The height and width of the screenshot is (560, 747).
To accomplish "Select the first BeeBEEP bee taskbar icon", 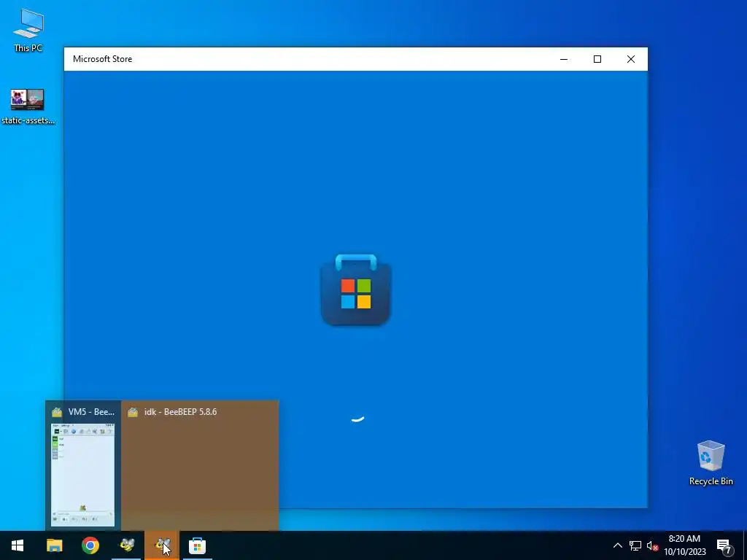I will pyautogui.click(x=127, y=545).
